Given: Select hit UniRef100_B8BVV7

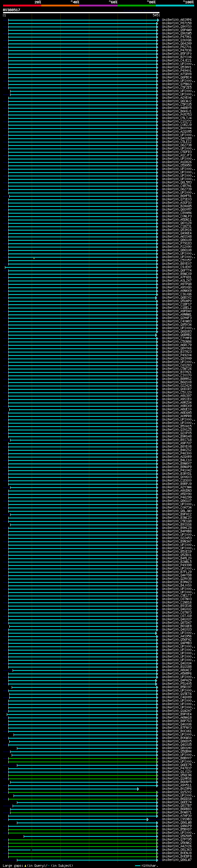Looking at the screenshot, I should [x=177, y=758].
